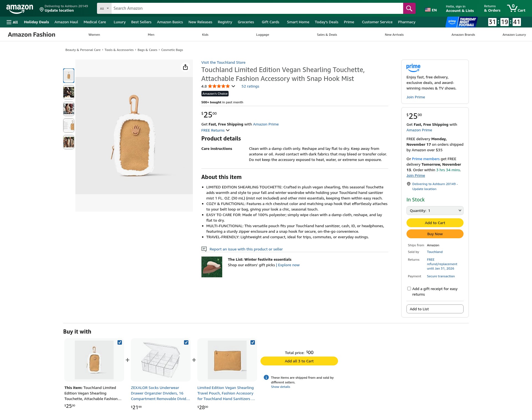The image size is (532, 420).
Task: Select the fourth product thumbnail
Action: coord(69,126)
